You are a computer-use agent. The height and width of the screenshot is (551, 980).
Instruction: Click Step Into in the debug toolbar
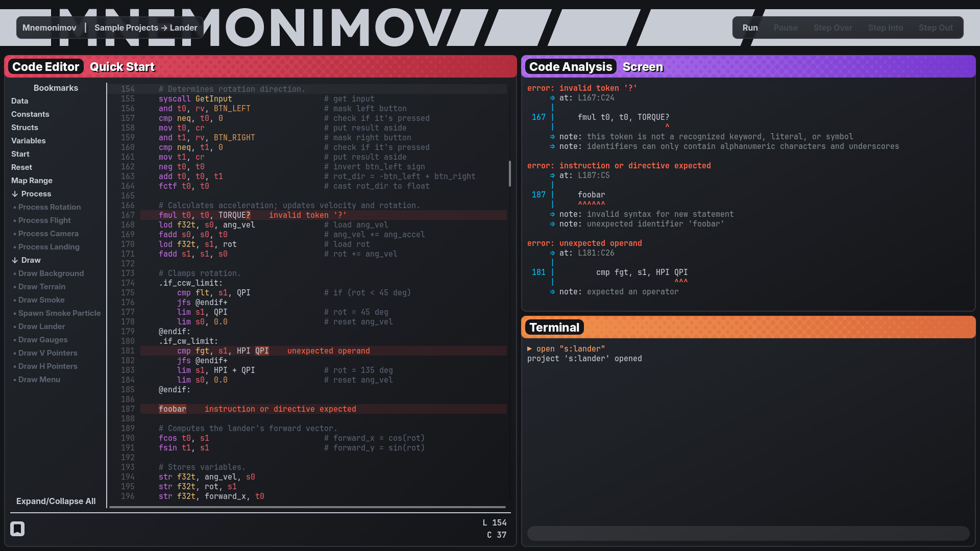coord(886,28)
